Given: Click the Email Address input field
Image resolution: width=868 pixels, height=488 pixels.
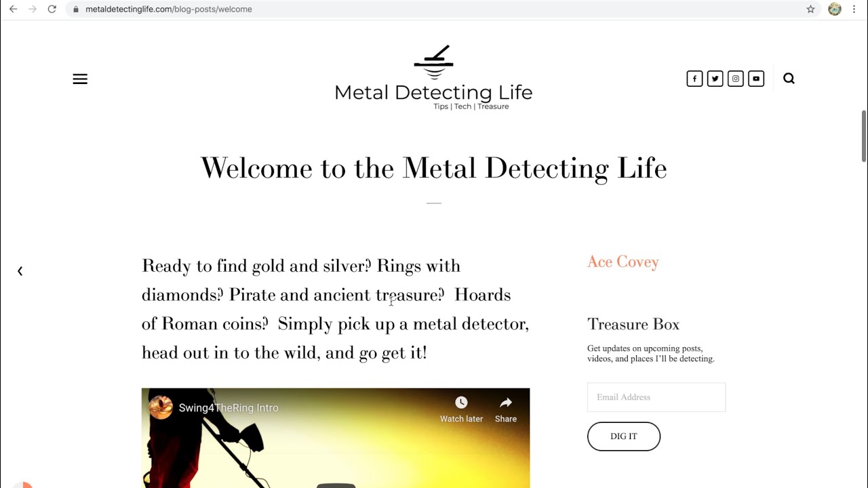Looking at the screenshot, I should (656, 397).
